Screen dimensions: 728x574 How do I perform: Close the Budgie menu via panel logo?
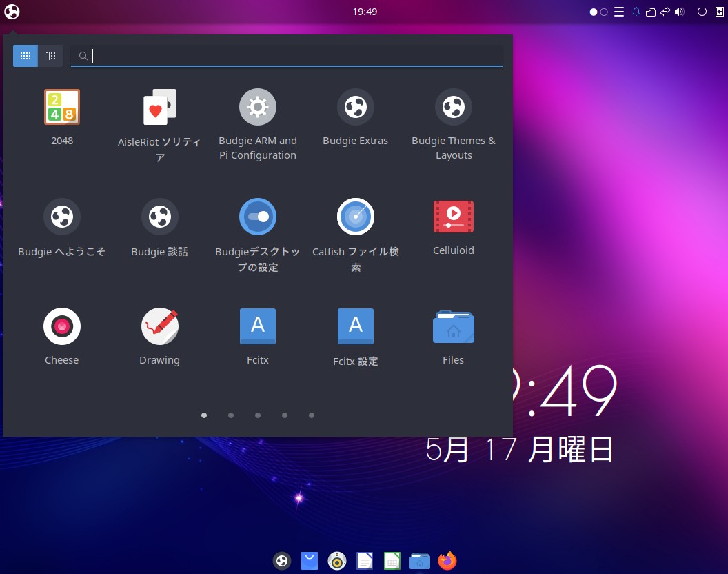point(12,12)
